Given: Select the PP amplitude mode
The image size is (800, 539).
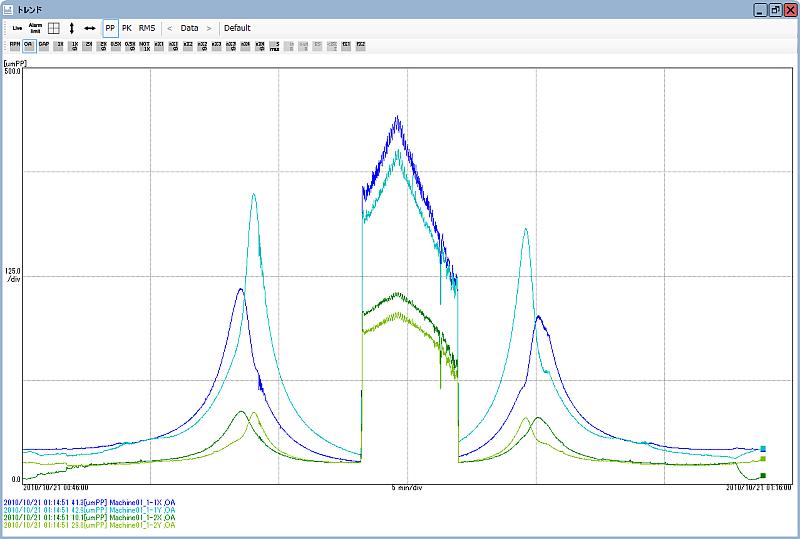Looking at the screenshot, I should [110, 28].
